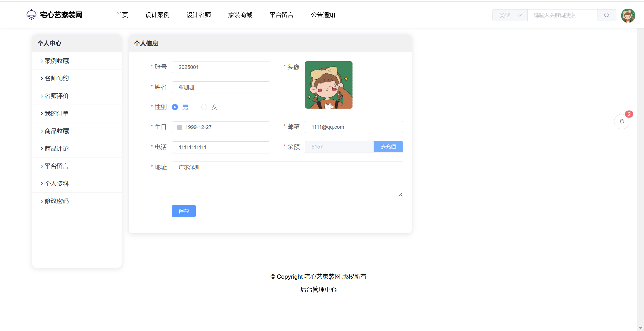Open 名师预约 sidebar entry
Screen dimensions: 644x331
[x=57, y=78]
